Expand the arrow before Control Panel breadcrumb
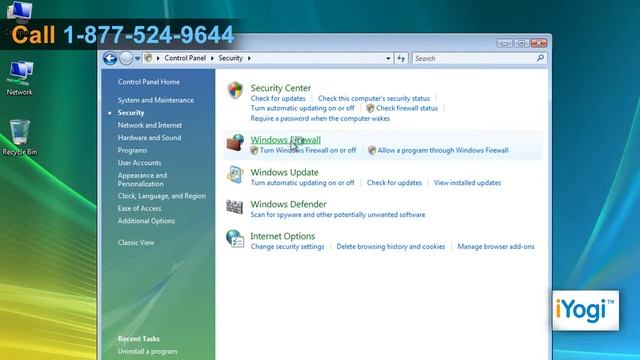The image size is (640, 360). (158, 58)
